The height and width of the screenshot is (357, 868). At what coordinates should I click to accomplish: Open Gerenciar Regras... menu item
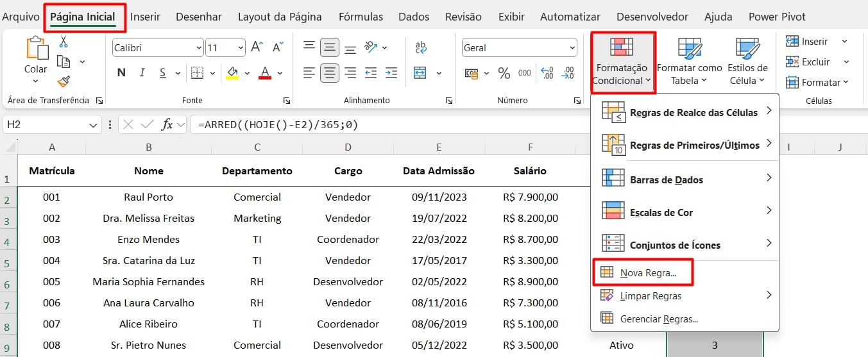(x=685, y=319)
